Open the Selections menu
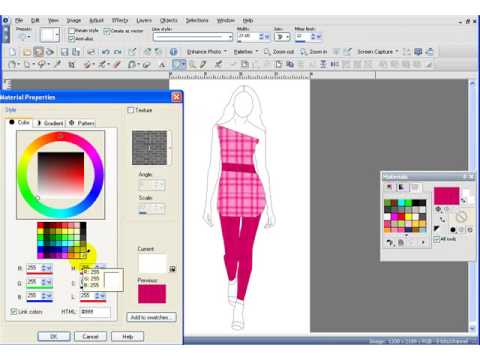Screen dimensions: 480x360 197,20
